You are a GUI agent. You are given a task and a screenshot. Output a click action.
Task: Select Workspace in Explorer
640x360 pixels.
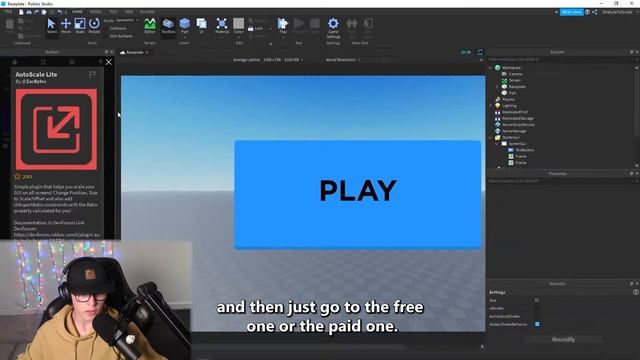point(511,68)
